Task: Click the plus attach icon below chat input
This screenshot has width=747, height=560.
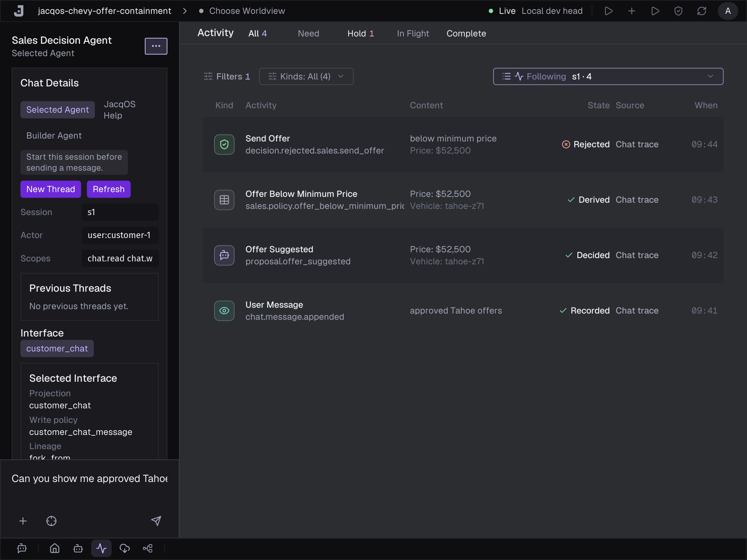Action: (x=23, y=521)
